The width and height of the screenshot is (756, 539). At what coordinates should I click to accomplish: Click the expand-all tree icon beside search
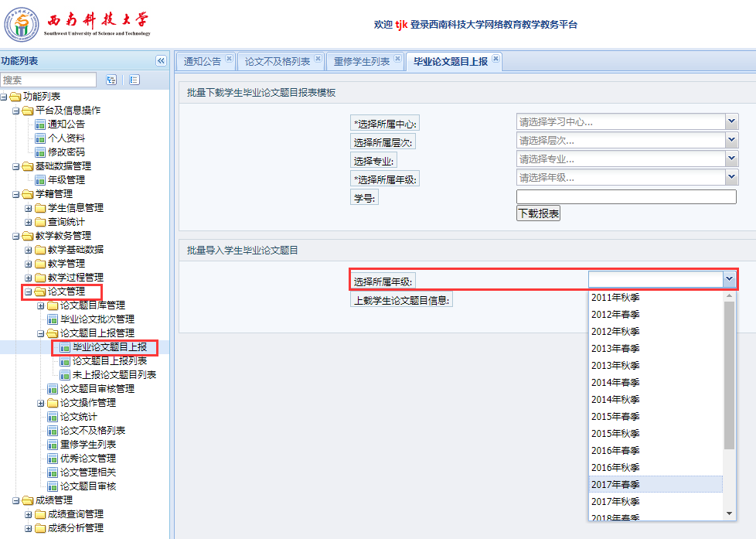(111, 80)
